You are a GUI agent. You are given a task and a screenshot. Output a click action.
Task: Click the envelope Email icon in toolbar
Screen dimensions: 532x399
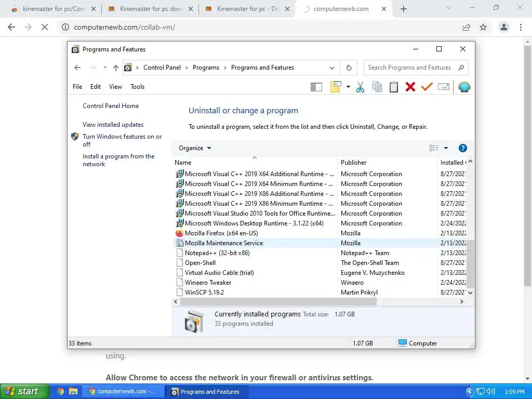pyautogui.click(x=444, y=87)
